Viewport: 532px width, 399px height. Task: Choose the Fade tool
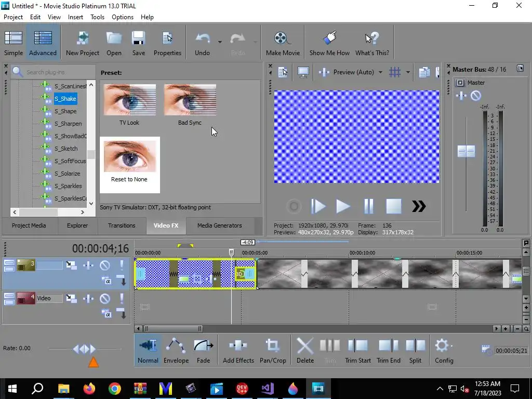pyautogui.click(x=203, y=350)
